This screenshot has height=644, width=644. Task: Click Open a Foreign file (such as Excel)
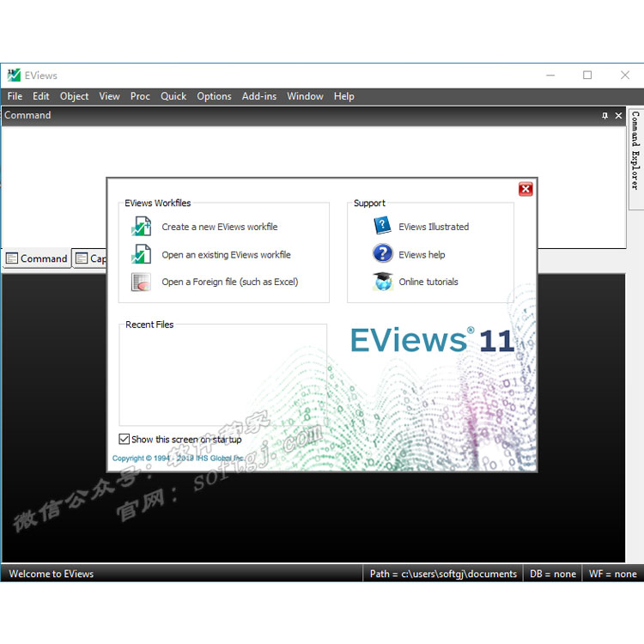pyautogui.click(x=229, y=282)
